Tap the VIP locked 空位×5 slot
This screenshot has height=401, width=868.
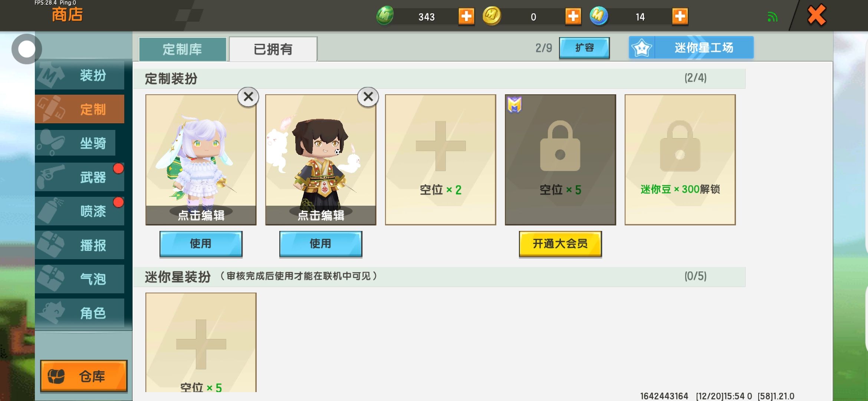tap(560, 160)
